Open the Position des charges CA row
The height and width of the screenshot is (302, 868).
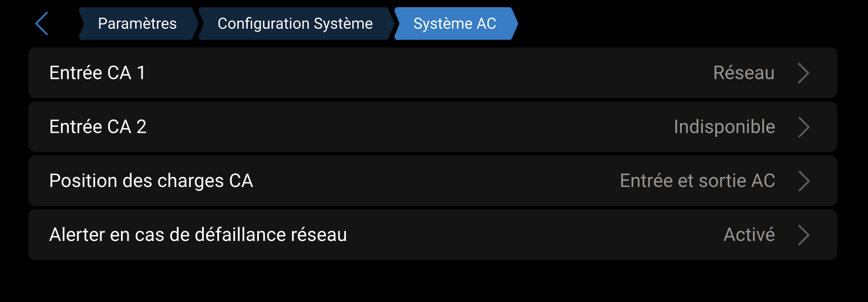point(432,181)
